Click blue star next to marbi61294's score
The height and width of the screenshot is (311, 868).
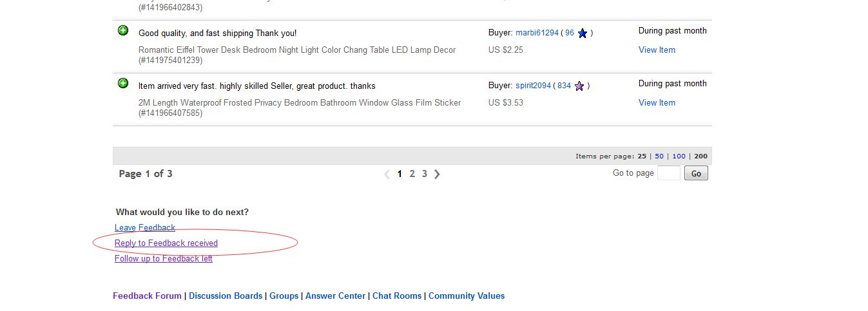583,33
